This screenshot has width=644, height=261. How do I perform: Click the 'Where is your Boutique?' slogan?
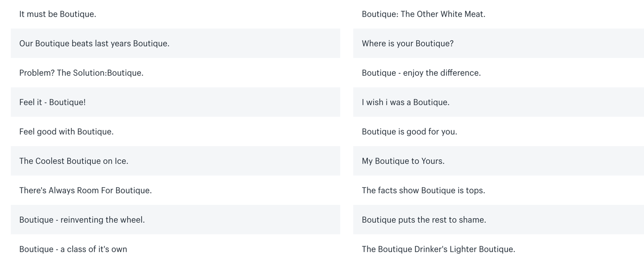tap(407, 43)
